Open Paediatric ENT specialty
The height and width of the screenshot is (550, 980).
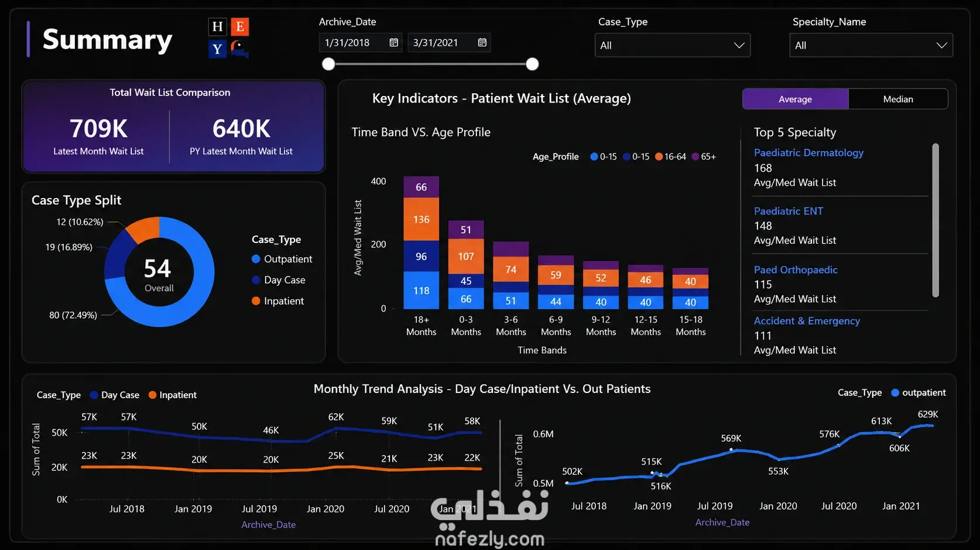click(x=788, y=211)
